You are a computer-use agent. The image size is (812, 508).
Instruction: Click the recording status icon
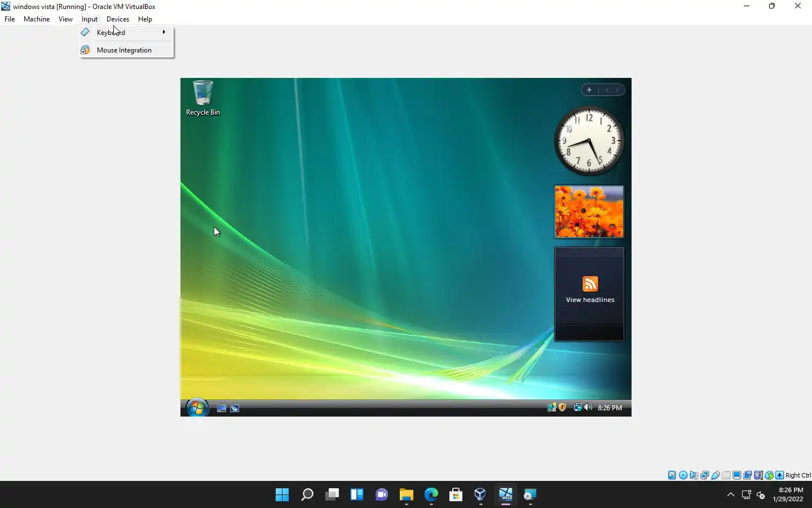click(748, 475)
